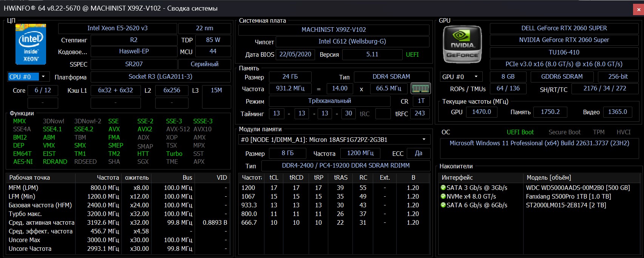Click the green status icon for the WDC drive
644x258 pixels.
pyautogui.click(x=443, y=188)
